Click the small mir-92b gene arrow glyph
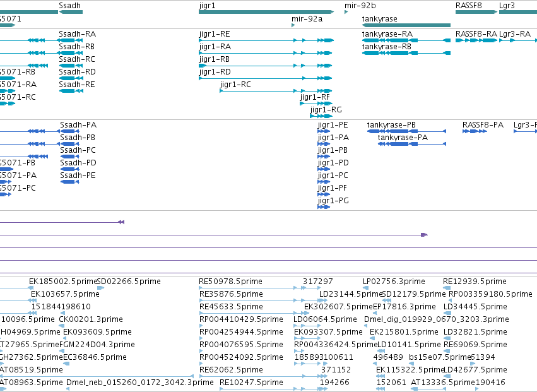This screenshot has width=537, height=392. tap(346, 12)
